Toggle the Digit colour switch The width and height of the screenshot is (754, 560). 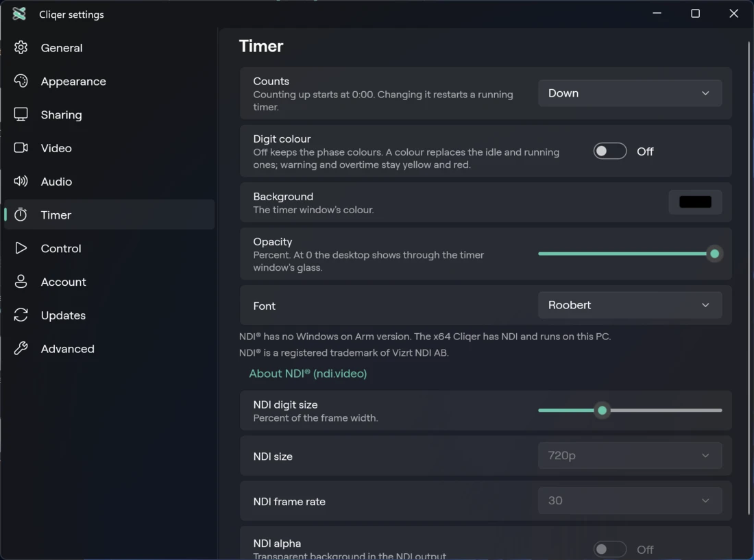(610, 151)
